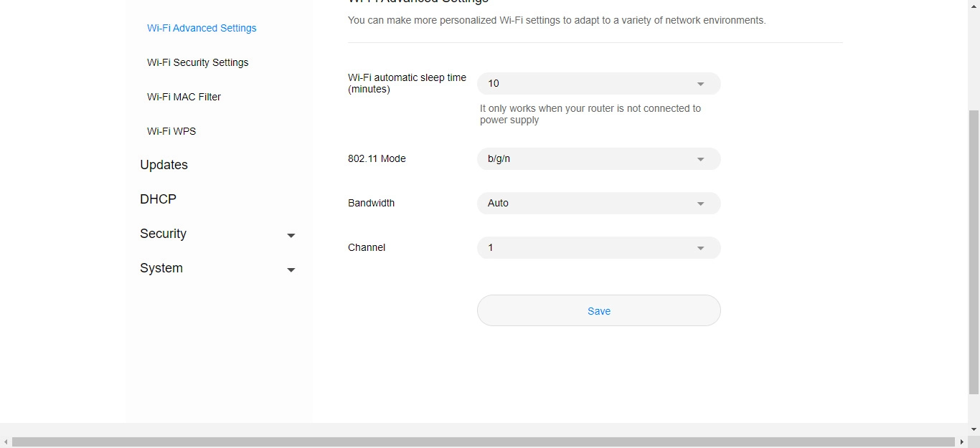Go to Wi-Fi Security Settings page
This screenshot has width=980, height=448.
(198, 62)
